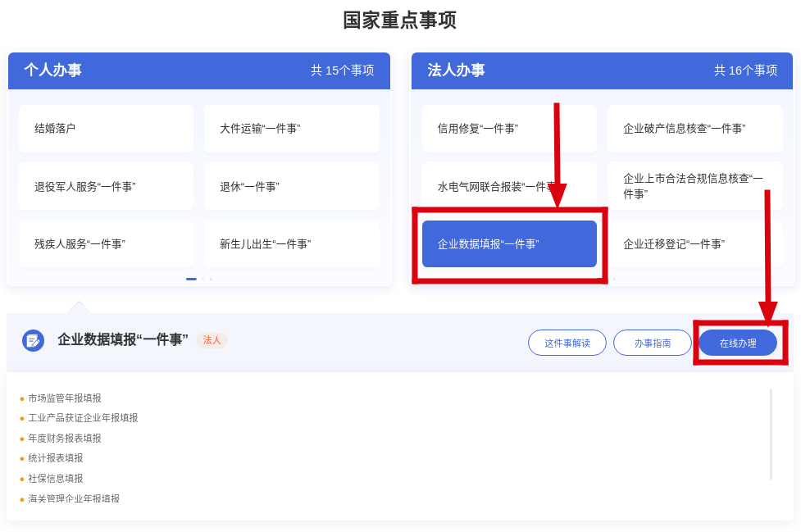
Task: Open the 年度财务报表填报 link
Action: pyautogui.click(x=65, y=439)
